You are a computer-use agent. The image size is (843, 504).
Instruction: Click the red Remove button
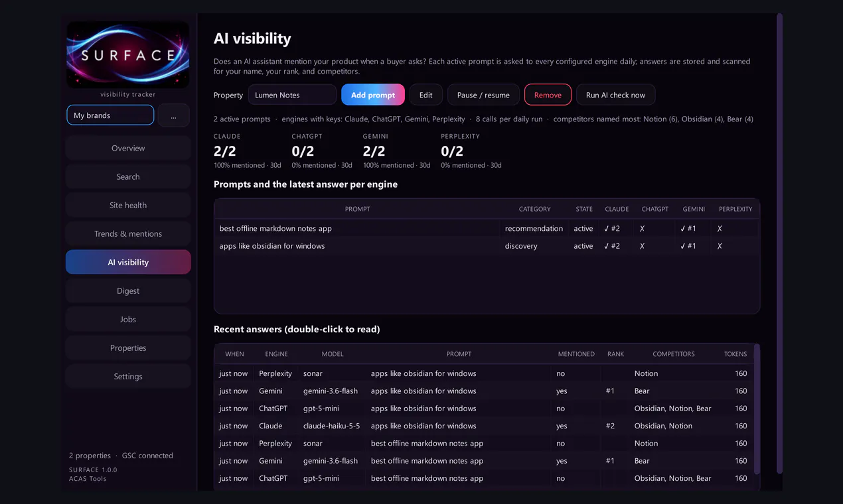548,95
